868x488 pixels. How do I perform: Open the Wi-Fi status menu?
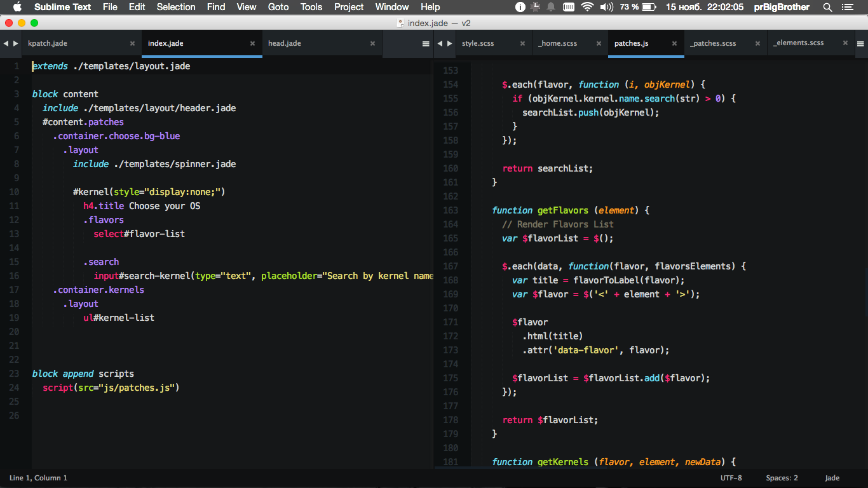pos(587,7)
